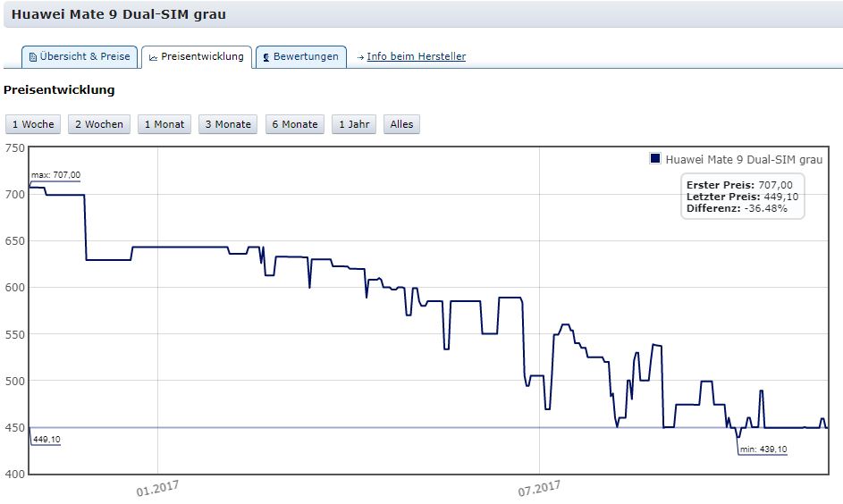The width and height of the screenshot is (843, 504).
Task: Click the arrow icon before Info beim Hersteller
Action: tap(361, 57)
